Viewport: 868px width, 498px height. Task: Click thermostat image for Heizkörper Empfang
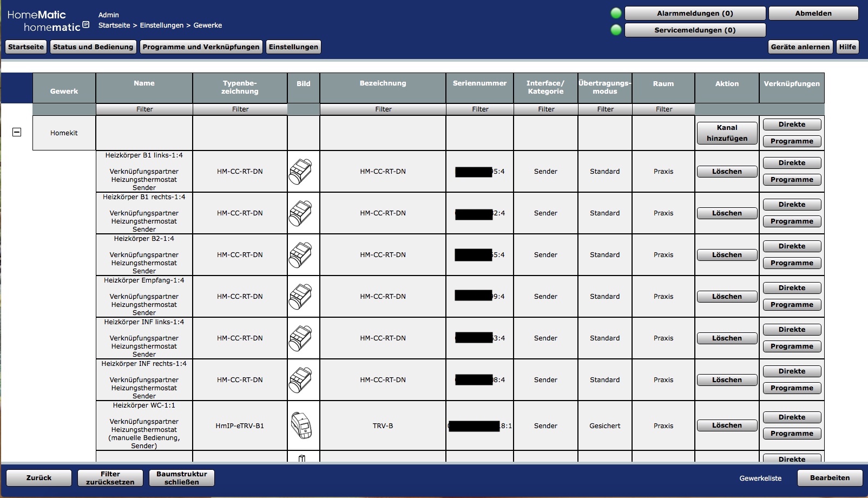(x=300, y=297)
